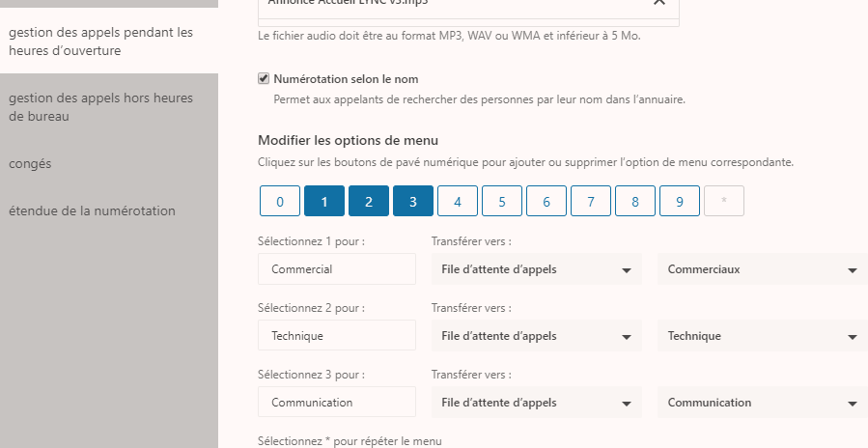
Task: Click Sélectionnez * pour répéter le menu text
Action: pyautogui.click(x=350, y=441)
